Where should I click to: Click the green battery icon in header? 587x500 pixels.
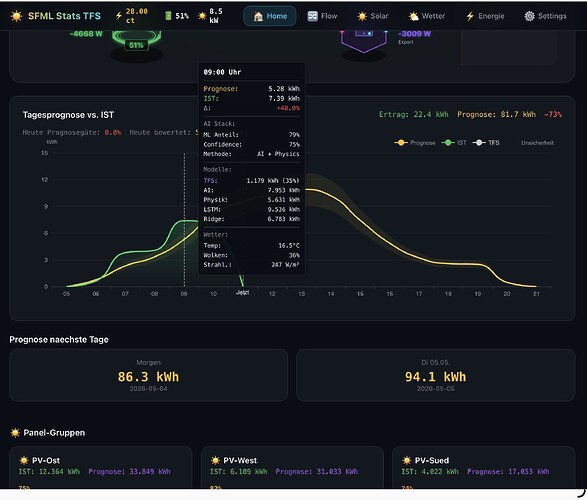click(168, 16)
